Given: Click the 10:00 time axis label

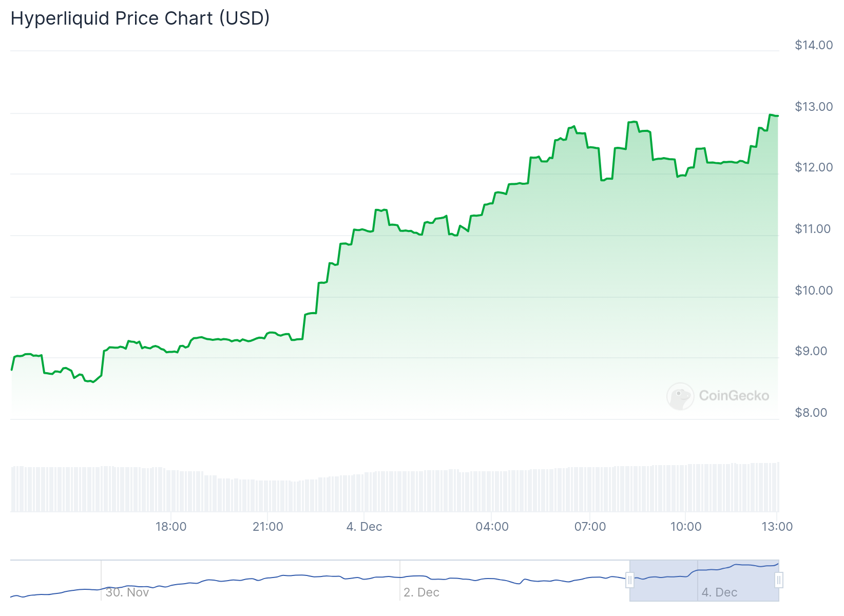Looking at the screenshot, I should point(686,527).
